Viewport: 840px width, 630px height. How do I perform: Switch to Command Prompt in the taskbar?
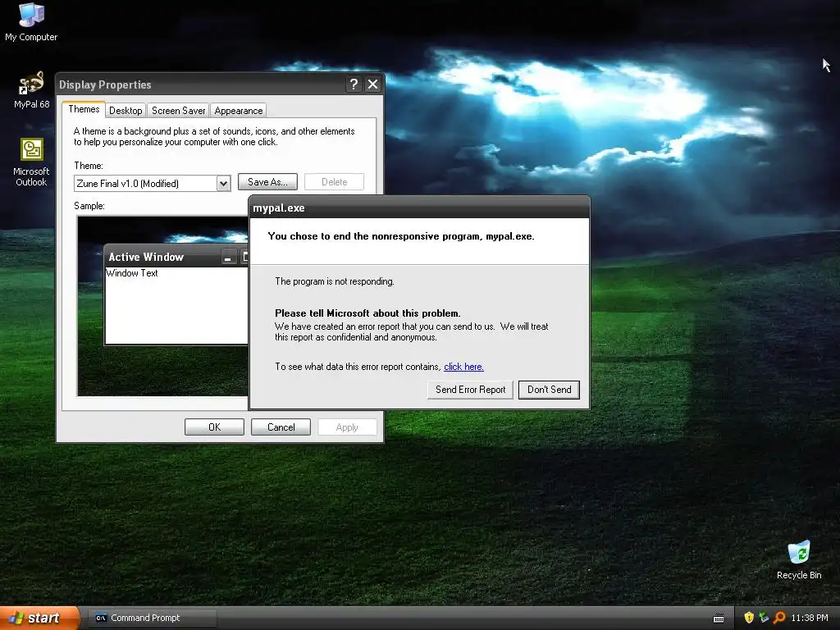point(152,618)
